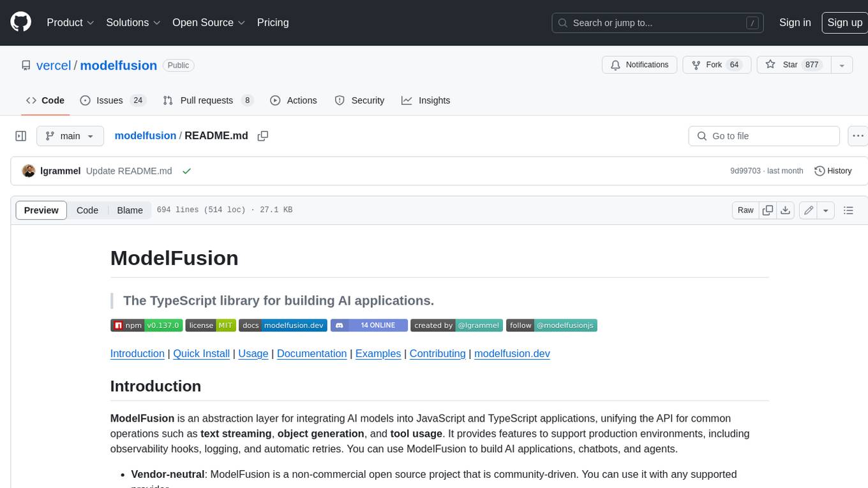
Task: Click the follow @modelfusionjs badge
Action: [x=551, y=325]
